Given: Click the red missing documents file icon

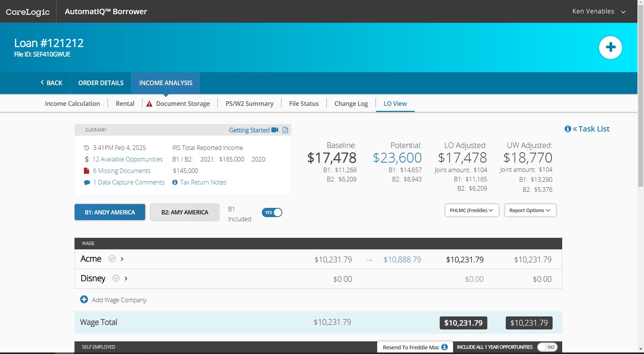Looking at the screenshot, I should (x=86, y=171).
